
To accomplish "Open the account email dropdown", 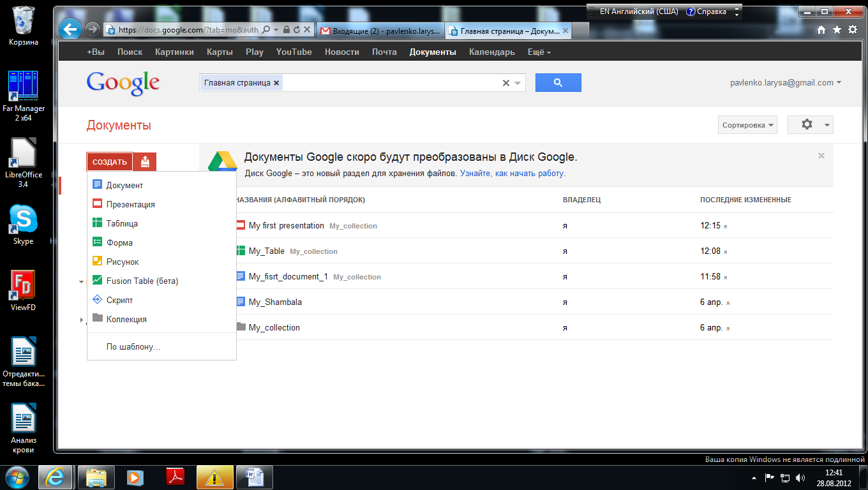I will (x=786, y=83).
